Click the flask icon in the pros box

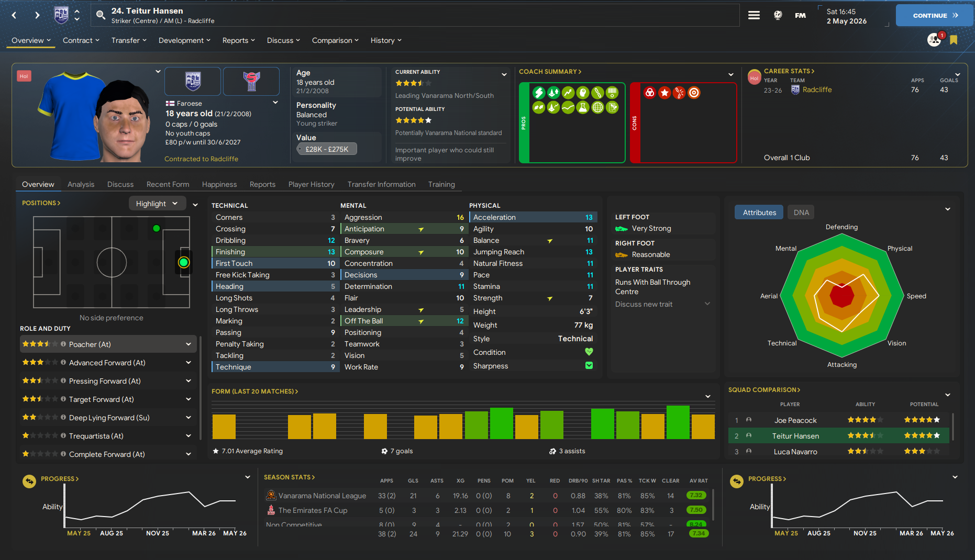(x=583, y=107)
